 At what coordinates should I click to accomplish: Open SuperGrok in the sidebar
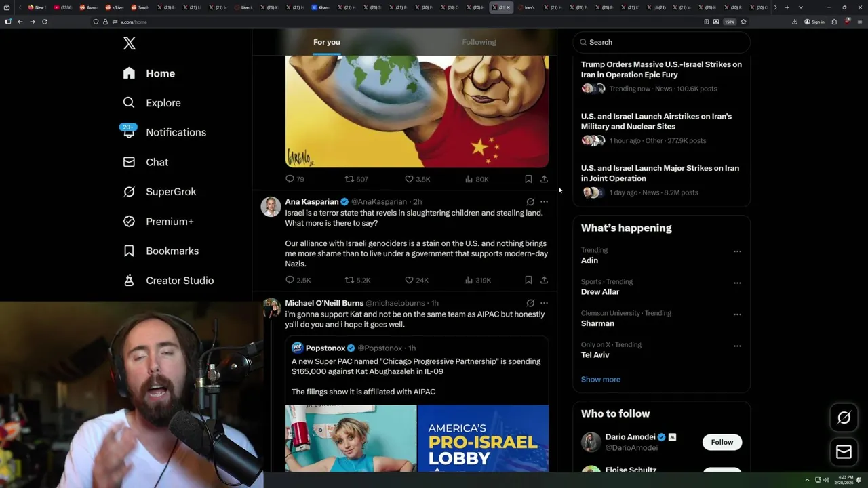click(x=159, y=192)
